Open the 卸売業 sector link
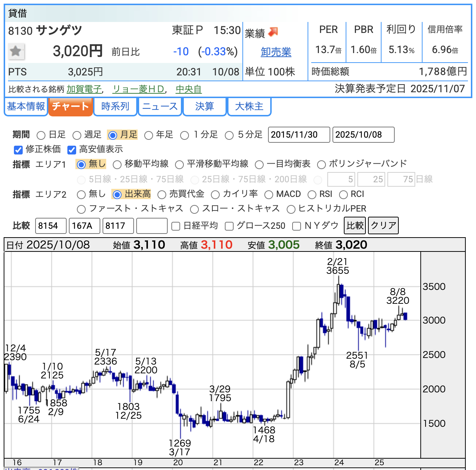 [276, 52]
